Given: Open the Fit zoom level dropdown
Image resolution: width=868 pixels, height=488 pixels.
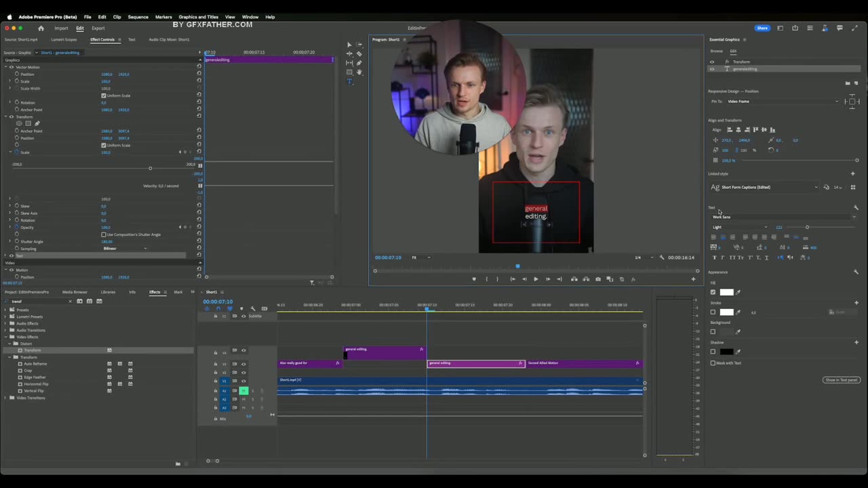Looking at the screenshot, I should 420,258.
